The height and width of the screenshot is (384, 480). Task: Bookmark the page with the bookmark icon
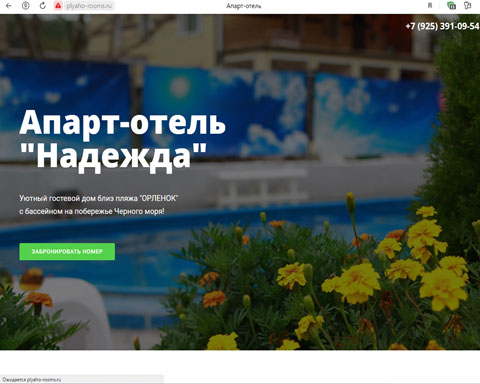[430, 6]
